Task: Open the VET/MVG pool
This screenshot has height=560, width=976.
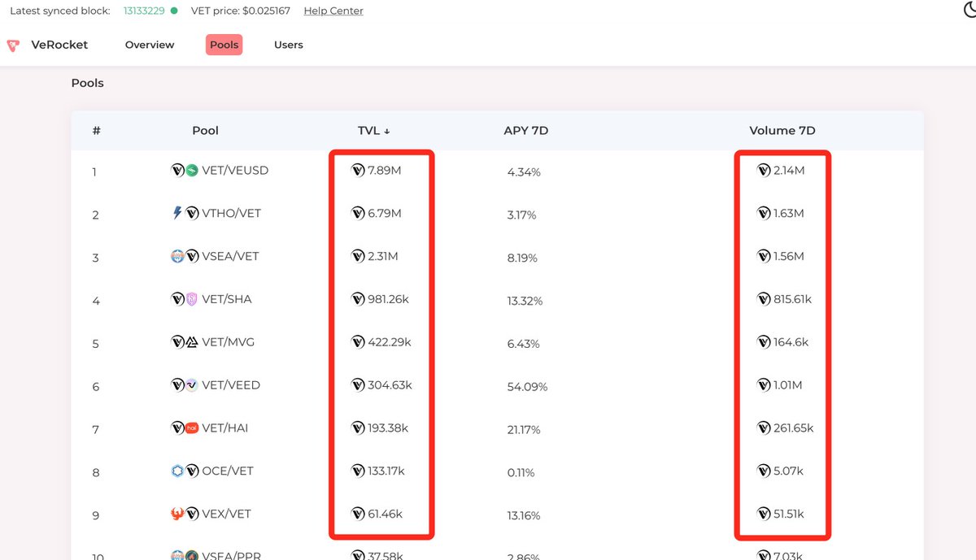Action: (x=228, y=342)
